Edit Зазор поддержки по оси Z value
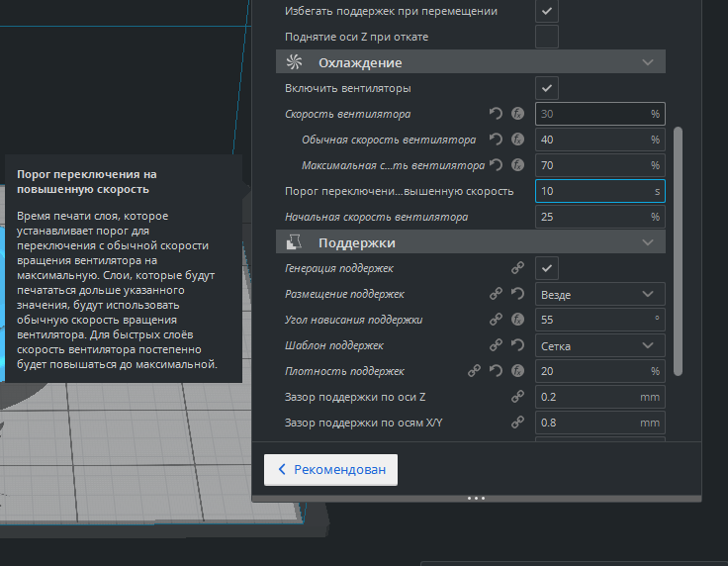Viewport: 728px width, 566px height. click(x=599, y=397)
